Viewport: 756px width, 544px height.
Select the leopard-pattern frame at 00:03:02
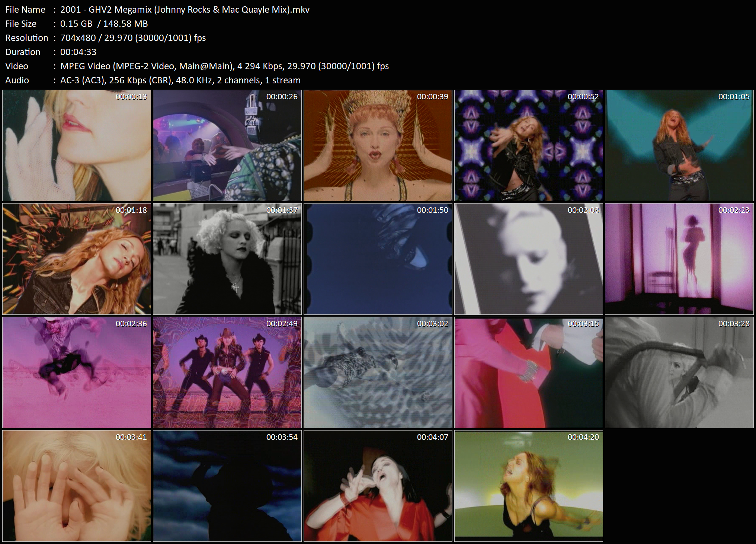(x=378, y=372)
